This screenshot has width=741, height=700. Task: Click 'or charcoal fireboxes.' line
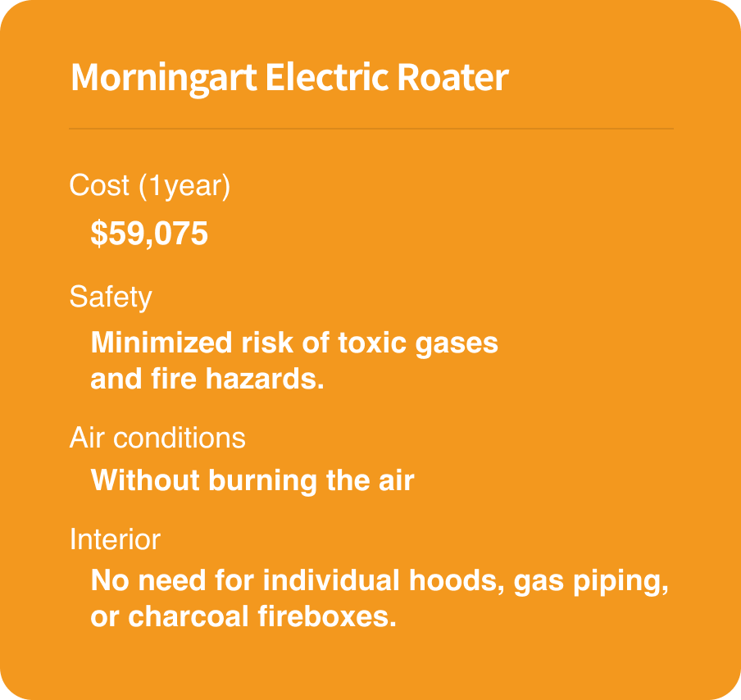pos(243,617)
